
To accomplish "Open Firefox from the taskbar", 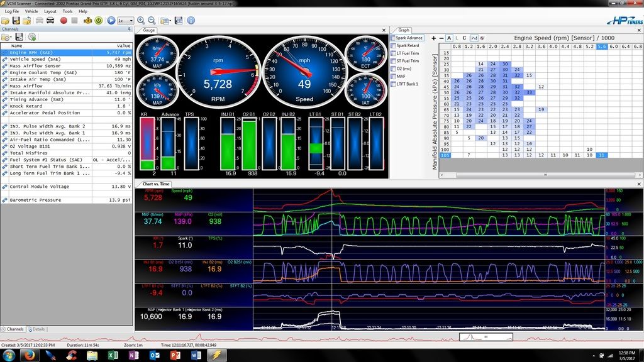I will tap(30, 355).
